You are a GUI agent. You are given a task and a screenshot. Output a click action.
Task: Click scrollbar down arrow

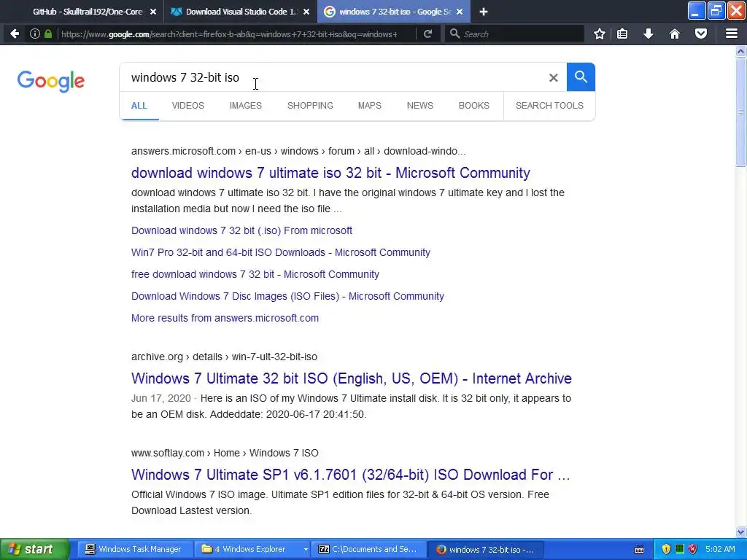pos(741,532)
